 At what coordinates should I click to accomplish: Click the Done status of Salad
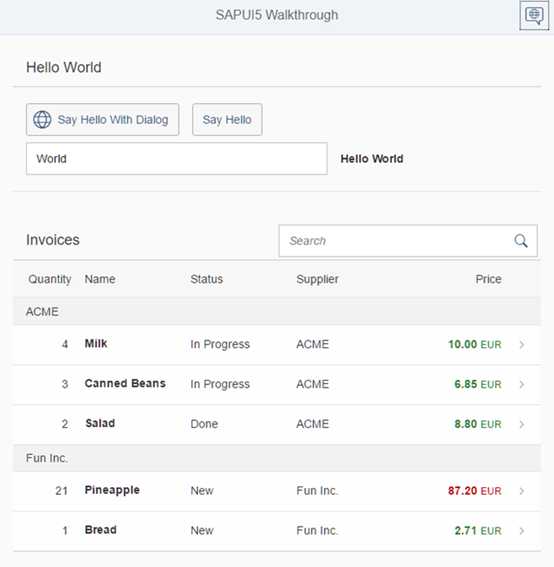[x=204, y=424]
